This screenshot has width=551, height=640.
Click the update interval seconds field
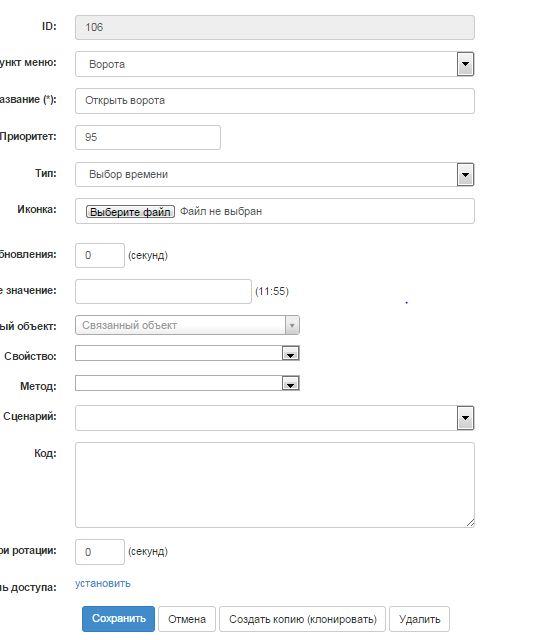100,256
